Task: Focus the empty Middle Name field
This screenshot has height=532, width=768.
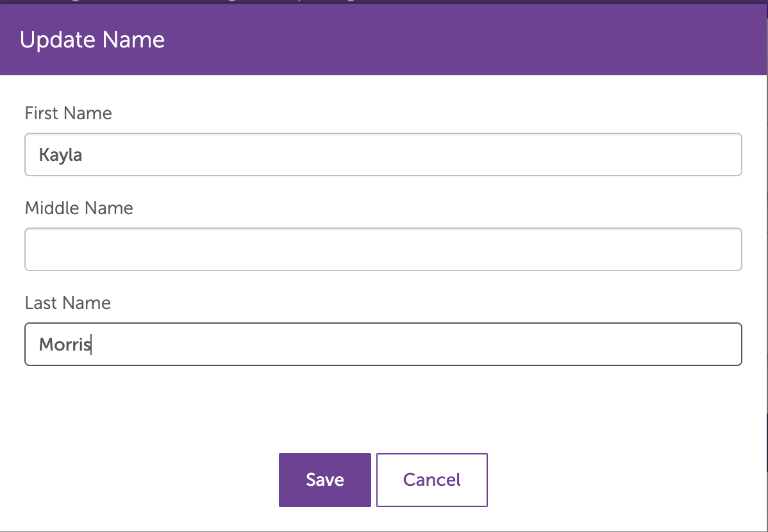Action: pos(383,249)
